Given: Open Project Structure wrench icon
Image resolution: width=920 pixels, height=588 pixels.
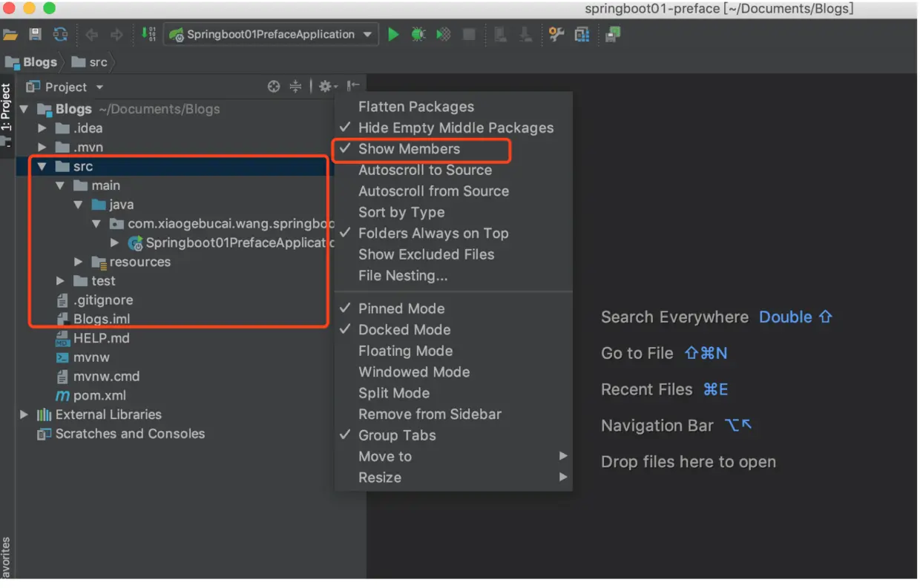Looking at the screenshot, I should pyautogui.click(x=556, y=34).
